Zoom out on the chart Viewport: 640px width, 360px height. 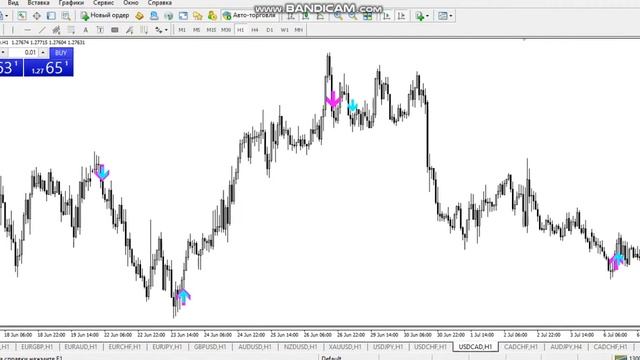[x=353, y=16]
